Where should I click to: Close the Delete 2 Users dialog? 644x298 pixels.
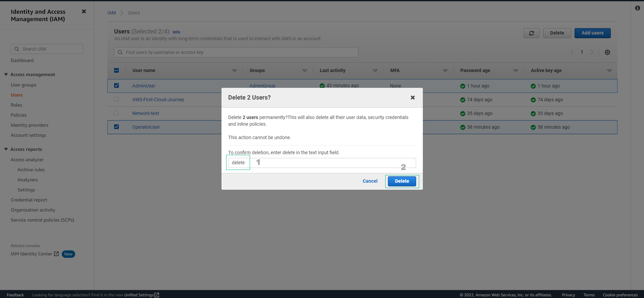tap(413, 98)
